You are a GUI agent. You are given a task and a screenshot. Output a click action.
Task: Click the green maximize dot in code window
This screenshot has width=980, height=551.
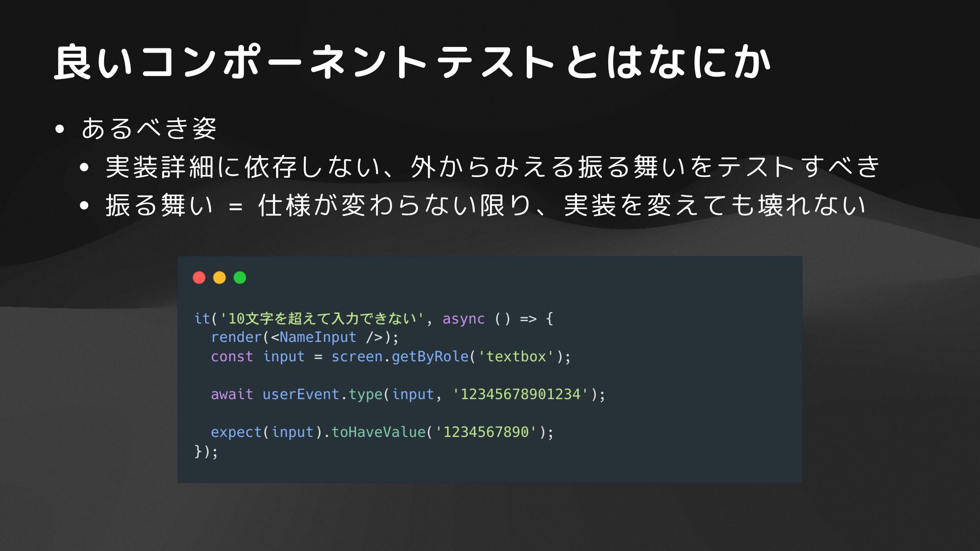[240, 278]
